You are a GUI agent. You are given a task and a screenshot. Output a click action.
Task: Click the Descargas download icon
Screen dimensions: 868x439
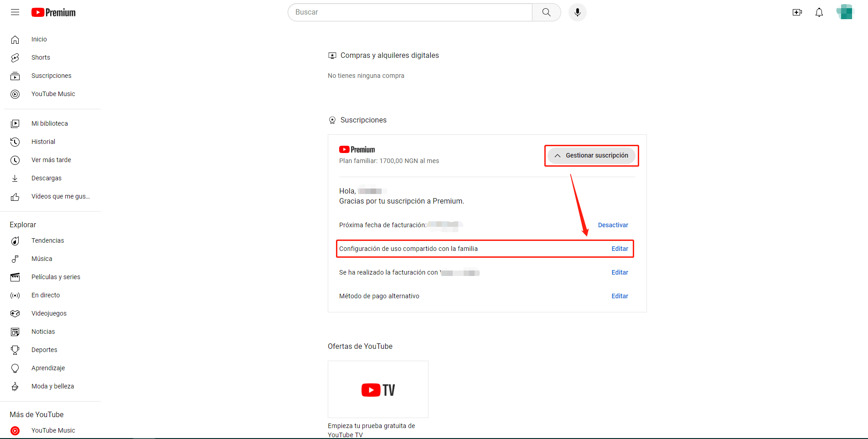click(x=15, y=178)
